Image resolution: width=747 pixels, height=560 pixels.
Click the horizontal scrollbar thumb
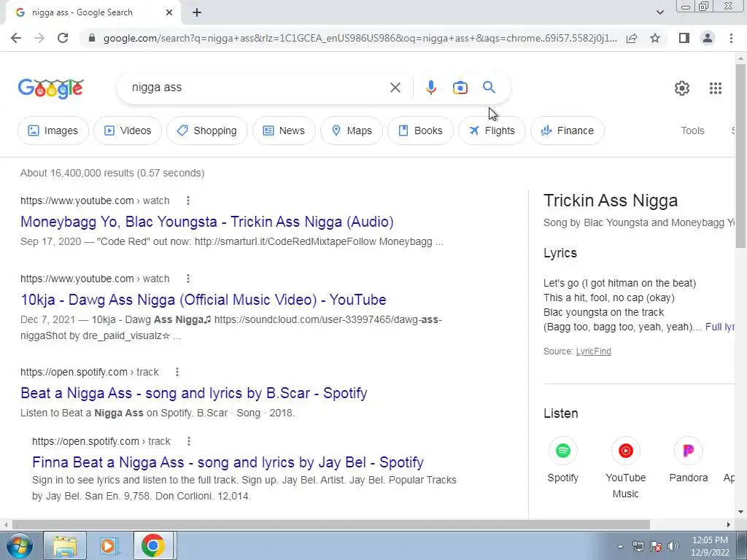pos(331,524)
